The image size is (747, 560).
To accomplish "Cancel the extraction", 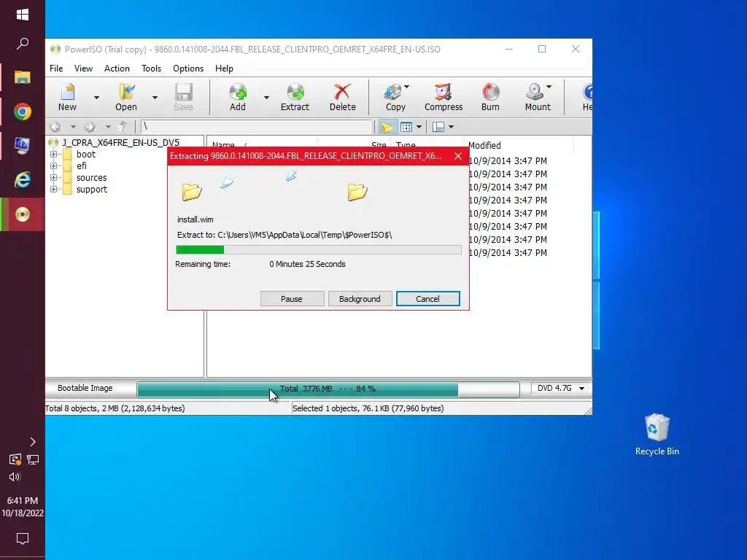I will point(427,298).
